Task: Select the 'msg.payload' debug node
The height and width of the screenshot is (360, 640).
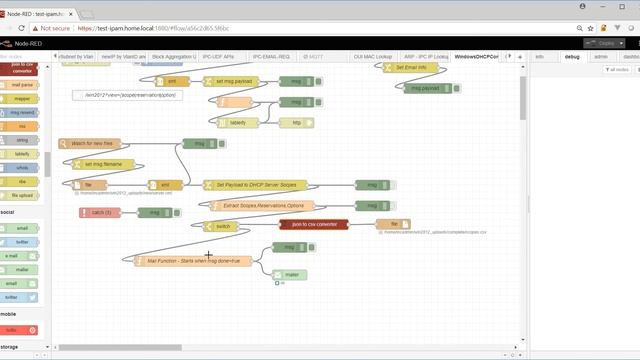Action: [x=428, y=88]
